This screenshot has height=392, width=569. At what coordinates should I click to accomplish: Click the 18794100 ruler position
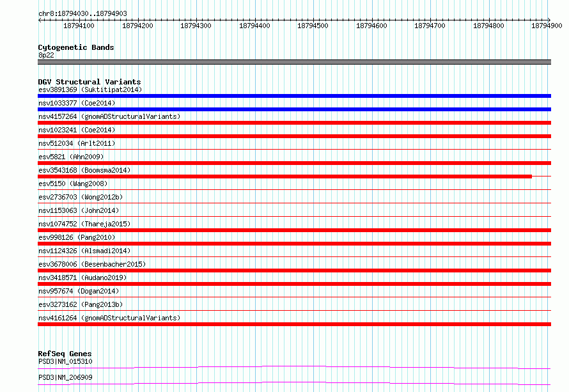pyautogui.click(x=79, y=26)
